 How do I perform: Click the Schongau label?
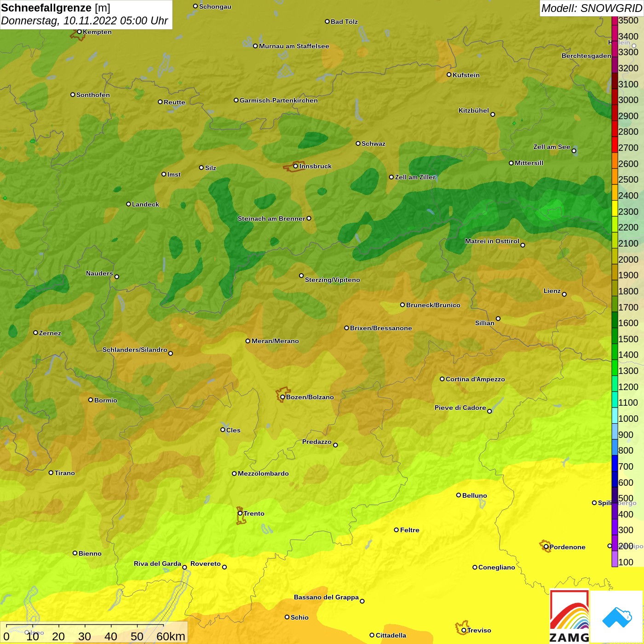click(215, 6)
